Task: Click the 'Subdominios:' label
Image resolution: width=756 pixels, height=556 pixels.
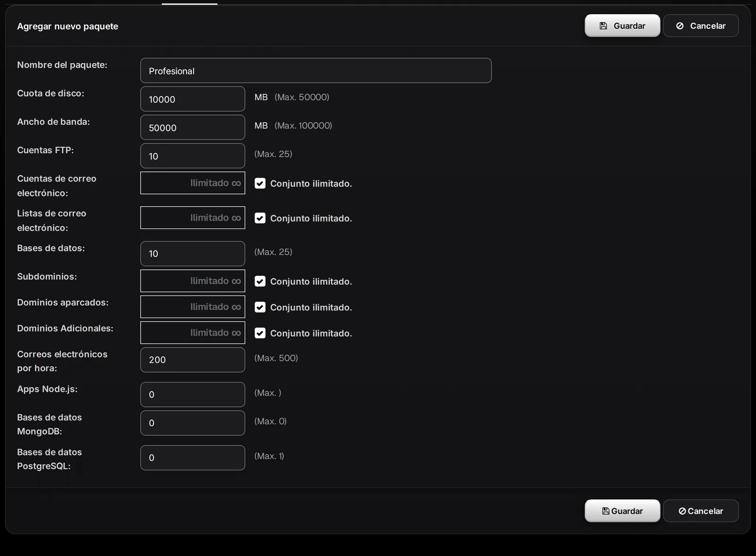Action: (x=47, y=276)
